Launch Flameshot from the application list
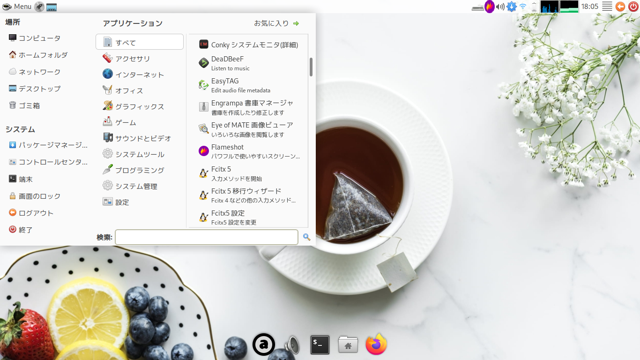The height and width of the screenshot is (360, 640). 249,151
